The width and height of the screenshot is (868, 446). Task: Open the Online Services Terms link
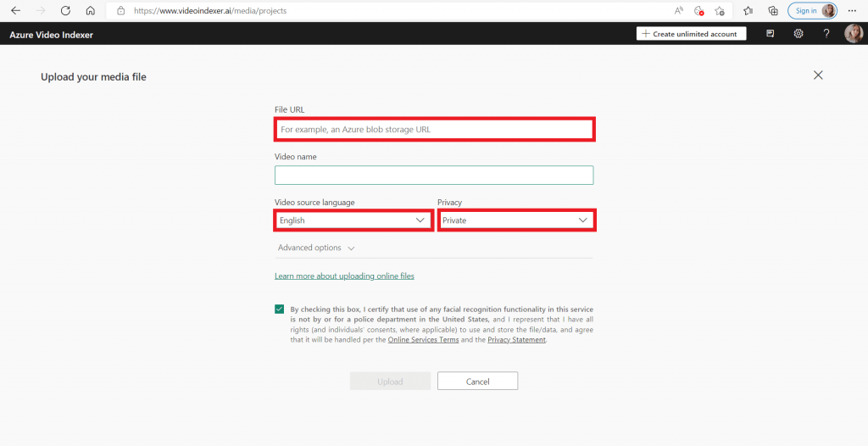point(423,340)
